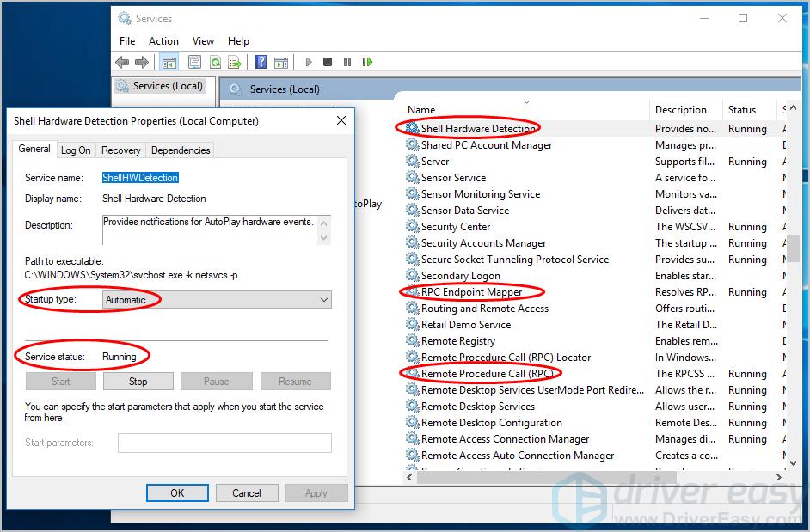Image resolution: width=810 pixels, height=532 pixels.
Task: Click the Stop Service square icon
Action: (328, 62)
